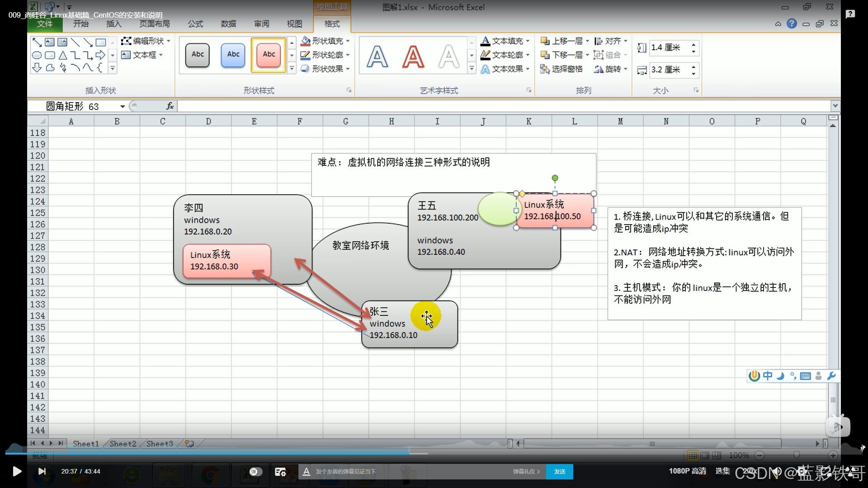
Task: Expand the align (对齐) dropdown
Action: coord(626,41)
